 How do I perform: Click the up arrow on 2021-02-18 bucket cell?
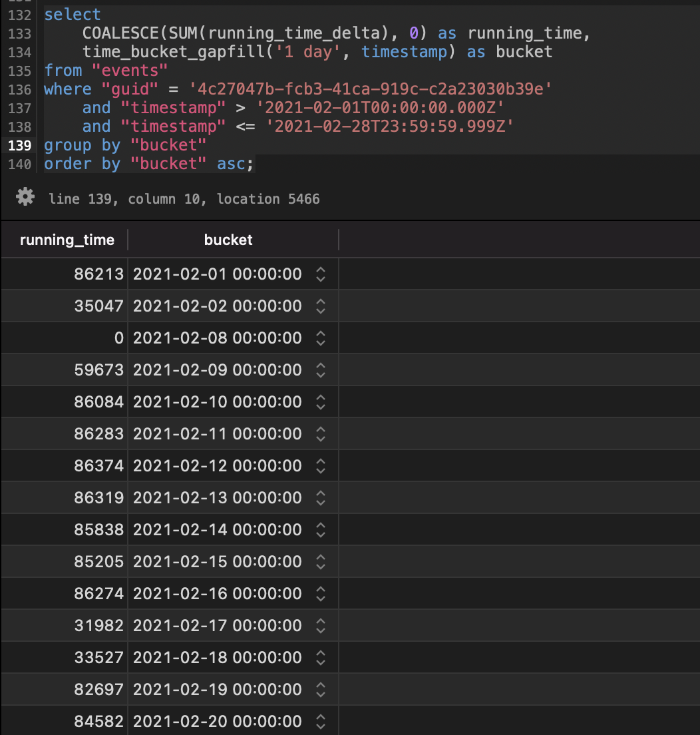click(x=320, y=654)
